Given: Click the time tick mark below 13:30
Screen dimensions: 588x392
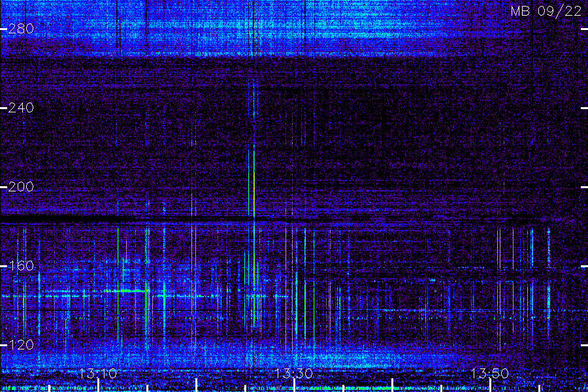Looking at the screenshot, I should coord(294,385).
